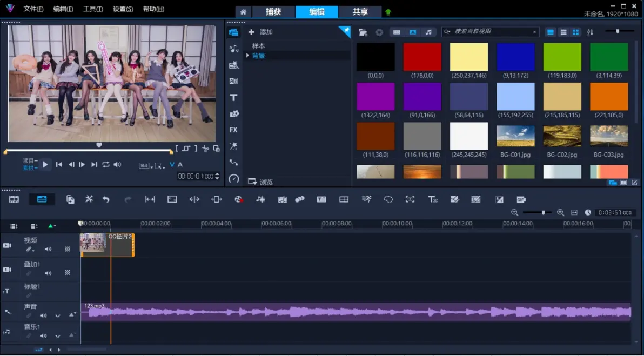This screenshot has height=356, width=644.
Task: Switch to the 共享 share tab
Action: [x=360, y=12]
